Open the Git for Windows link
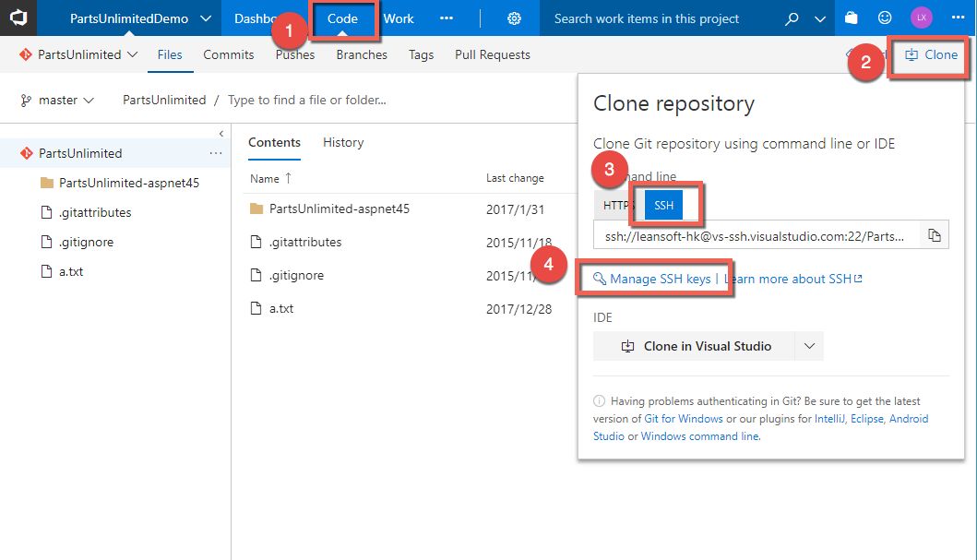 click(684, 419)
